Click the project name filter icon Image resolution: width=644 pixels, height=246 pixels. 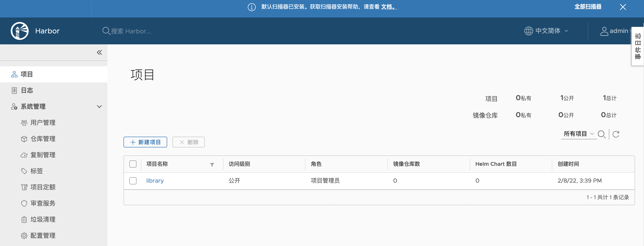tap(212, 164)
